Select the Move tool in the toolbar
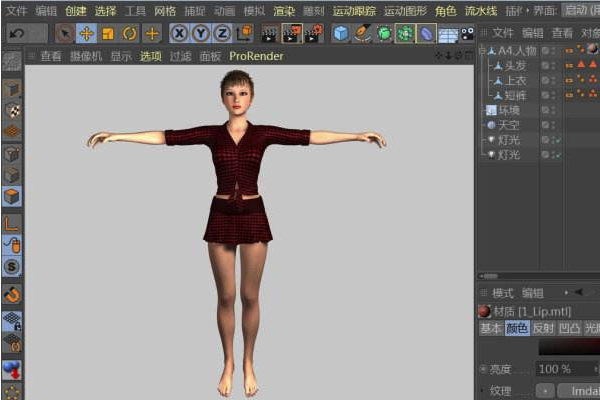Image resolution: width=600 pixels, height=400 pixels. click(x=86, y=33)
